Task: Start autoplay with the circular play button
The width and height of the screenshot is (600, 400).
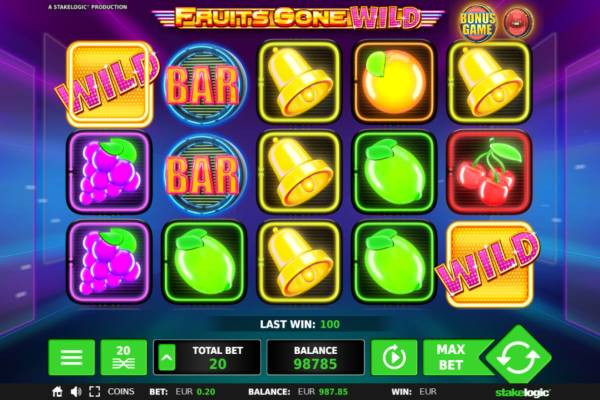Action: pyautogui.click(x=394, y=357)
